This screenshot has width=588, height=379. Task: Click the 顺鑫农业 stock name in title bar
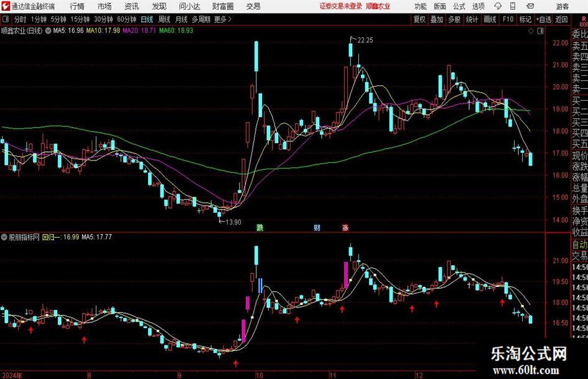coord(378,6)
